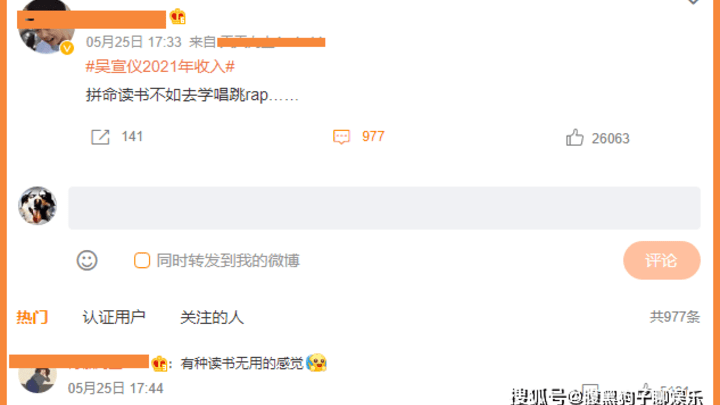Click crown badge next to commenter name
The height and width of the screenshot is (405, 720).
point(159,363)
